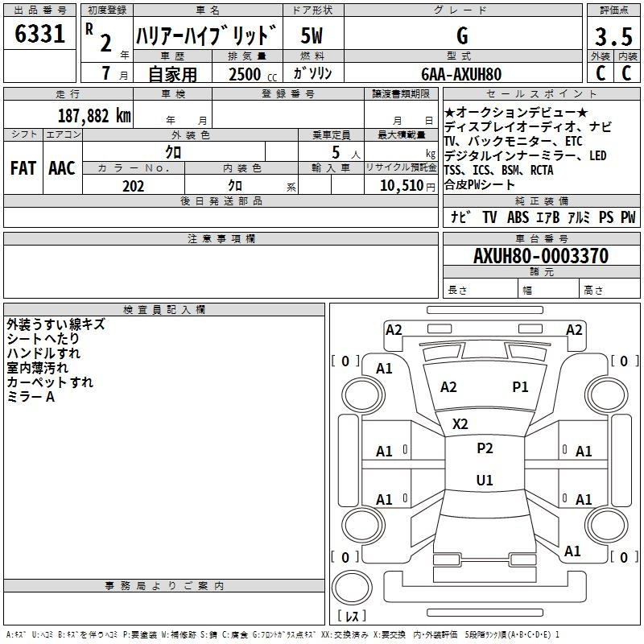Viewport: 644px width, 644px height.
Task: Click exterior color クロ under 外装色
Action: (173, 152)
